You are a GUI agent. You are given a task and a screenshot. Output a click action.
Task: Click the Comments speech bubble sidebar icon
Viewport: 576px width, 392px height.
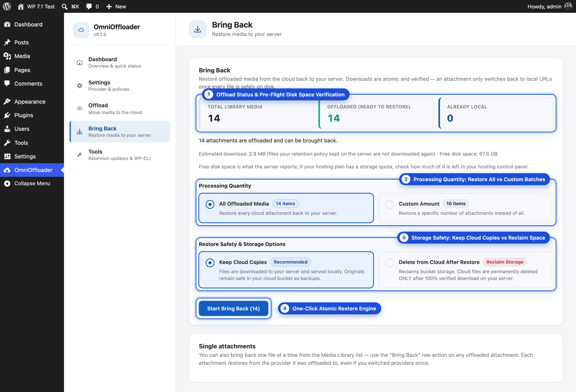coord(7,84)
